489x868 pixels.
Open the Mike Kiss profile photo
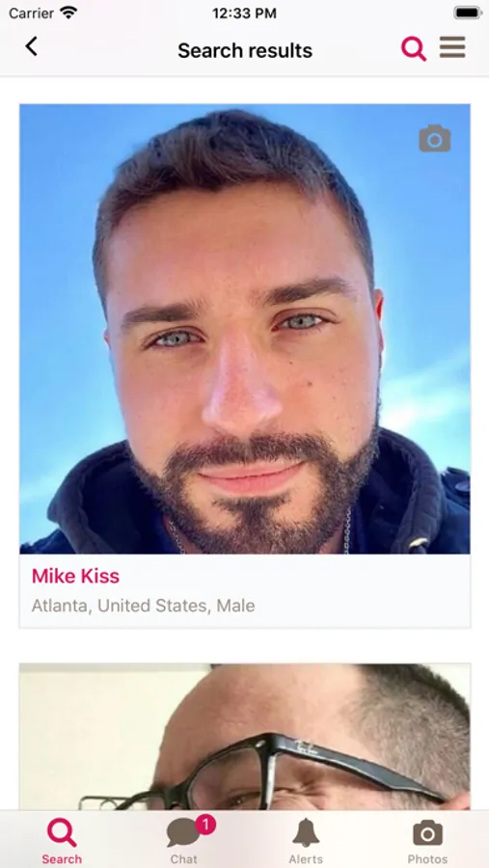(245, 329)
